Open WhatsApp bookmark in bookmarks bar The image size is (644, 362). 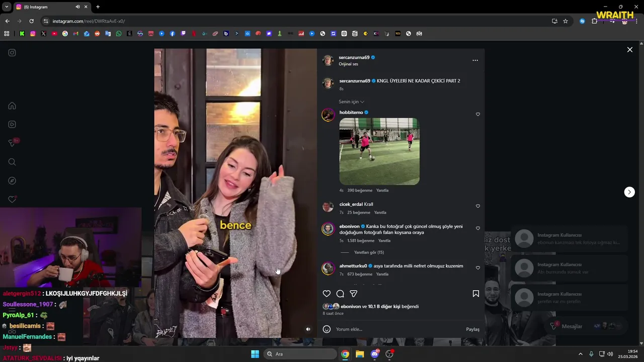click(x=119, y=34)
